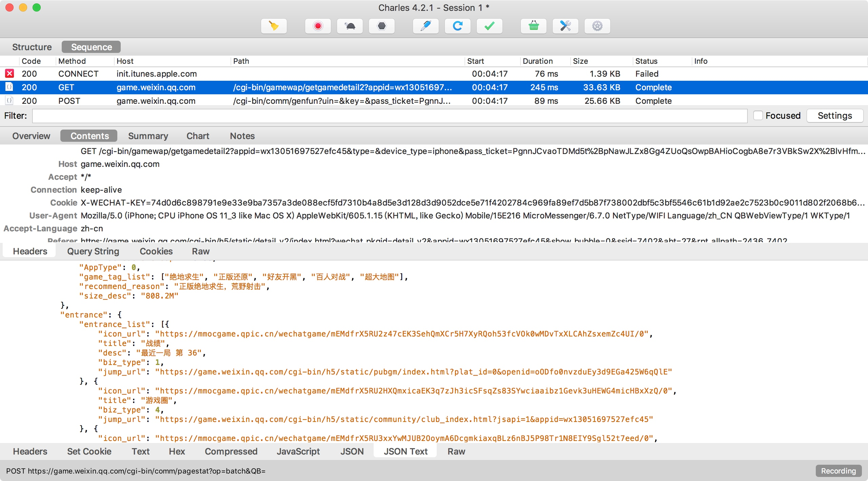Click the Recording status button
Screen dimensions: 868x481
pyautogui.click(x=838, y=471)
